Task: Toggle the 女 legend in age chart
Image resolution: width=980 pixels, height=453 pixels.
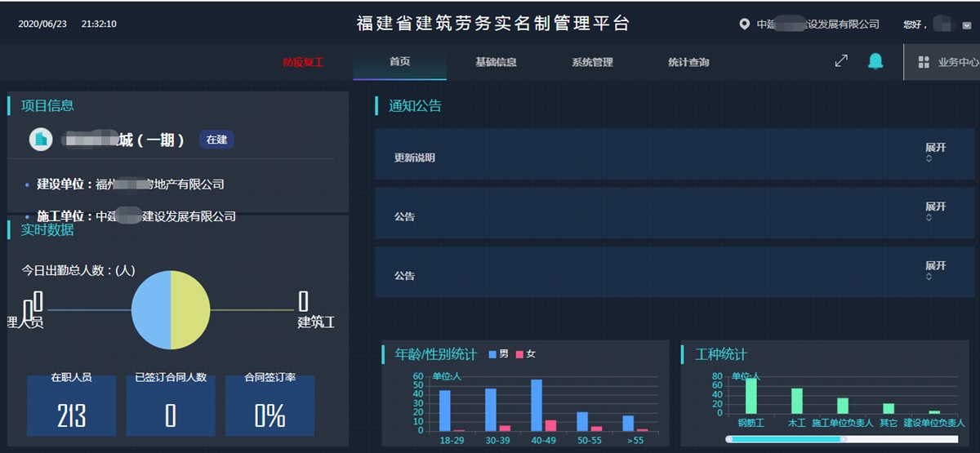Action: 525,354
